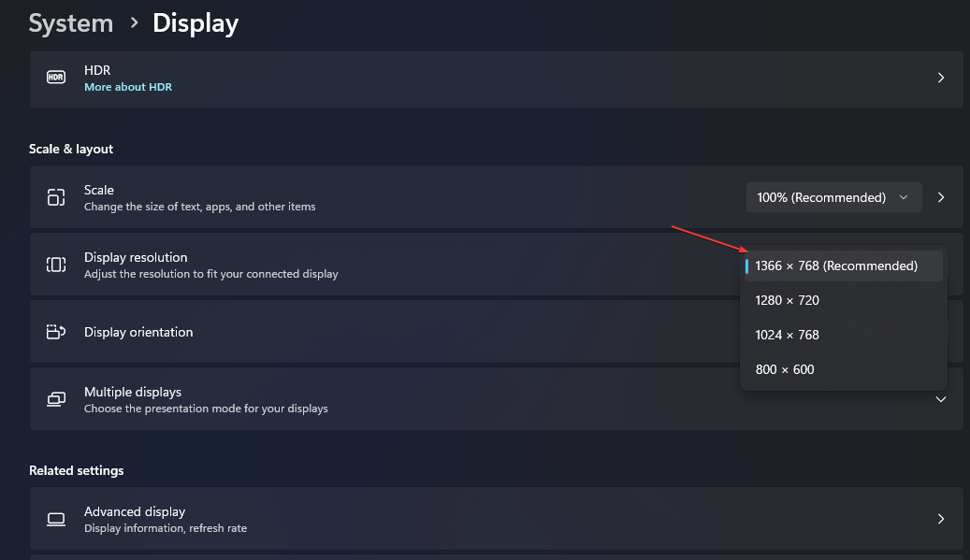Click the Multiple displays icon
The height and width of the screenshot is (560, 970).
point(56,399)
